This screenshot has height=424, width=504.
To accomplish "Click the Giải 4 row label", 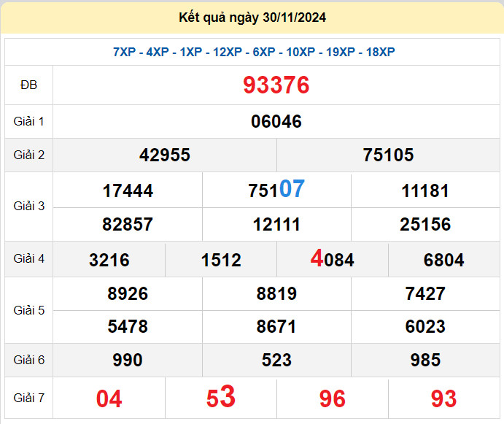I will pyautogui.click(x=28, y=258).
